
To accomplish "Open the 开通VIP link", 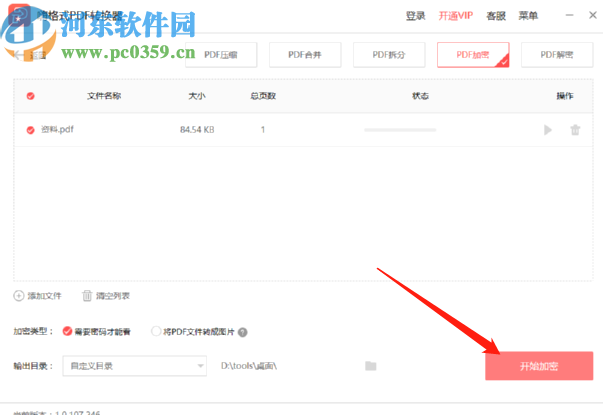I will click(456, 16).
